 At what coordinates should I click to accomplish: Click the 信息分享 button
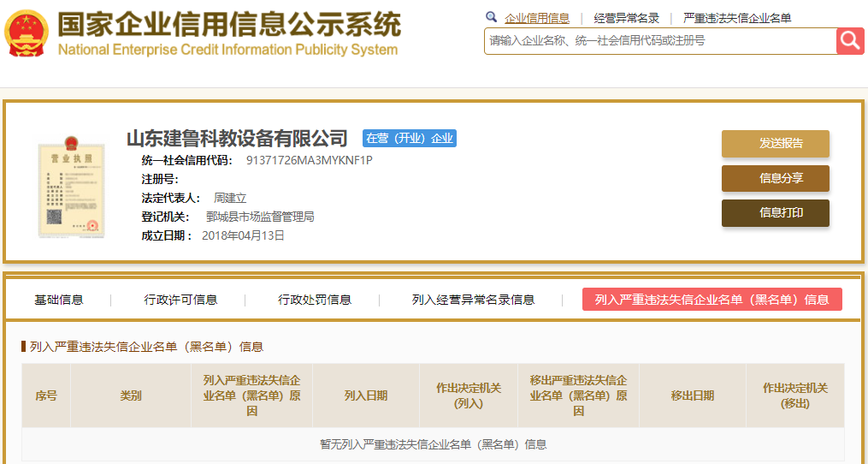coord(776,179)
